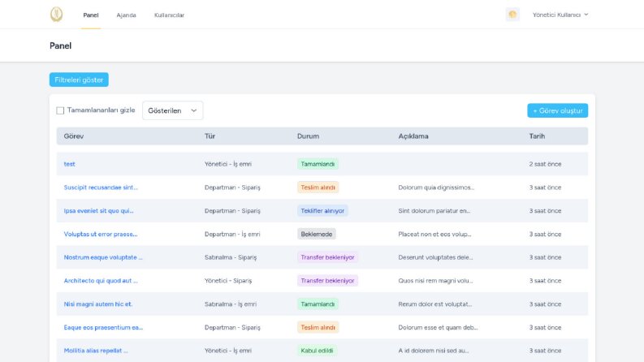The width and height of the screenshot is (644, 362).
Task: Go to the Kullanıcılar tab
Action: [x=169, y=15]
